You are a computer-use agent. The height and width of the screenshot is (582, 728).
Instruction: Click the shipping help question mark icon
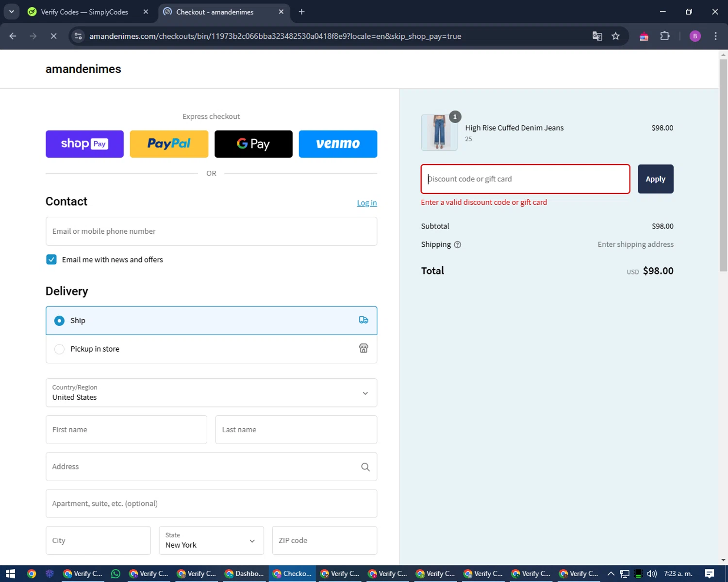(x=457, y=244)
